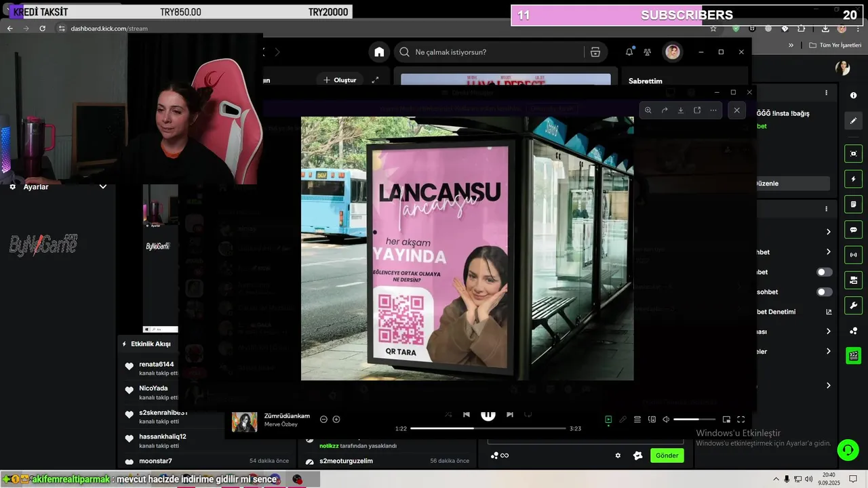Close the image viewer with X button
Viewport: 868px width, 488px height.
coord(737,110)
